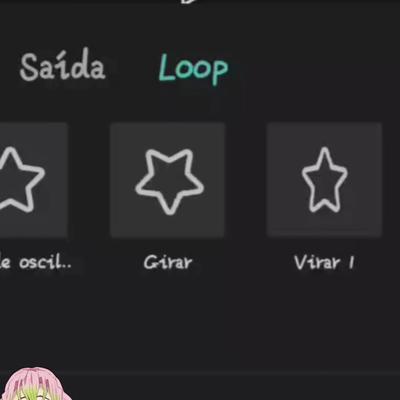400x400 pixels.
Task: Select the Girar star icon
Action: tap(169, 181)
